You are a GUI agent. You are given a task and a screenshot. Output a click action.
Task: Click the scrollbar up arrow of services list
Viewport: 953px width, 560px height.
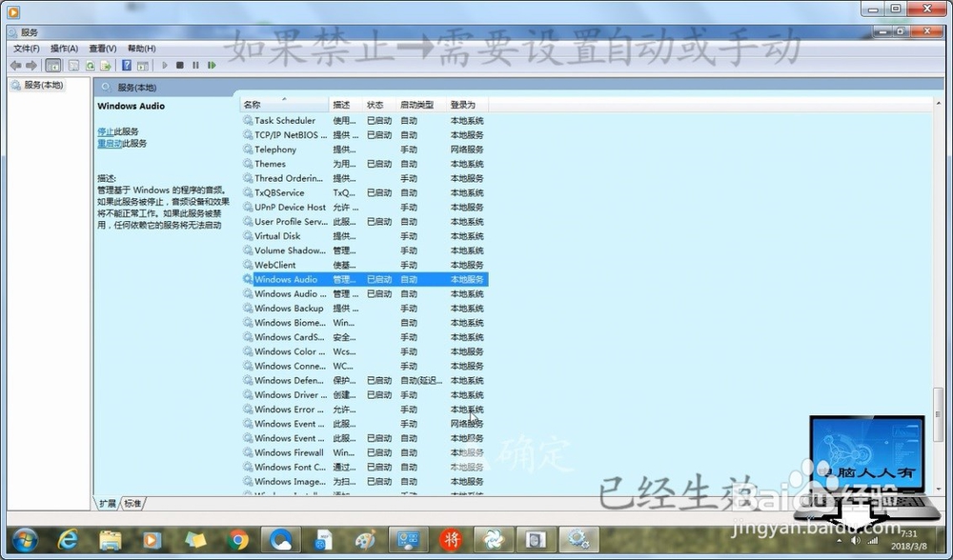pyautogui.click(x=939, y=104)
